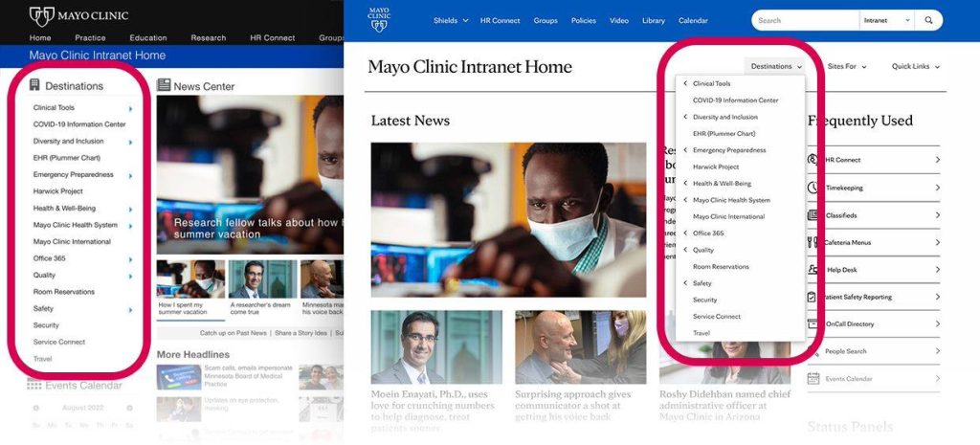
Task: Open Practice tab in old navigation bar
Action: [90, 37]
